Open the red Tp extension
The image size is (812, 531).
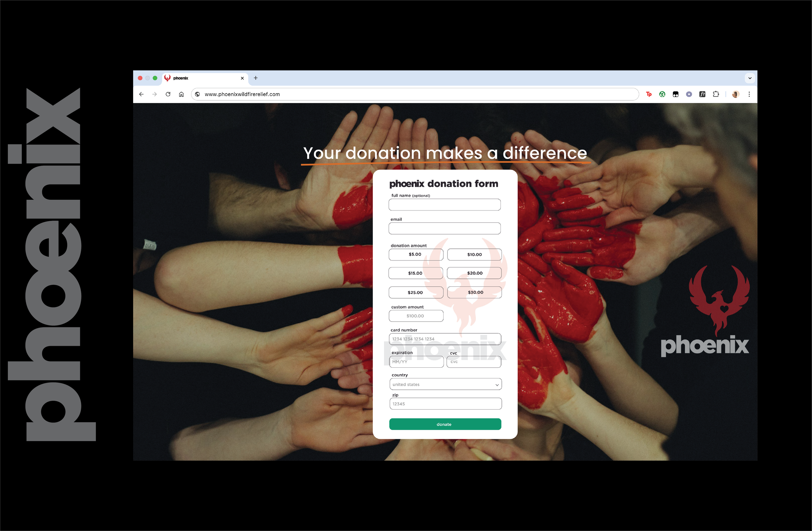pyautogui.click(x=649, y=94)
